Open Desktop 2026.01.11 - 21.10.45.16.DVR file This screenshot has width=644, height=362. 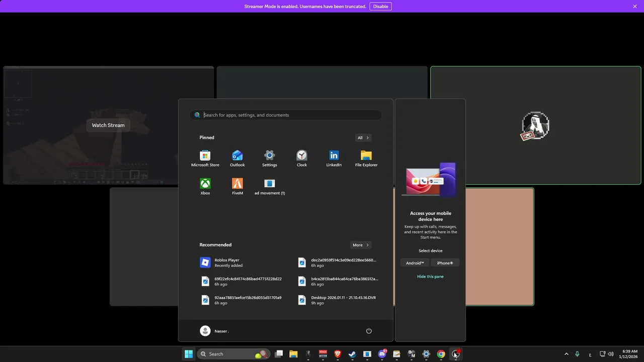338,300
